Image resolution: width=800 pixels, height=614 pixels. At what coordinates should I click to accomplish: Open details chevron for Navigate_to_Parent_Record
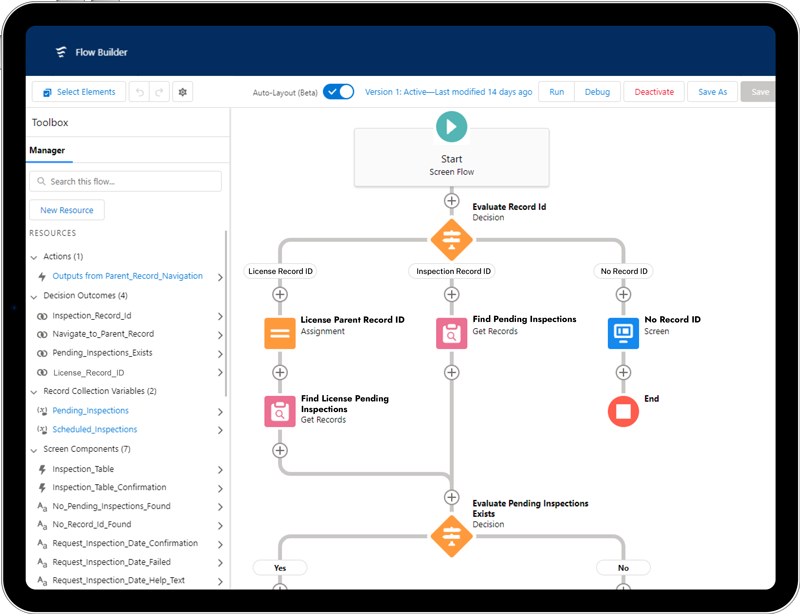coord(220,335)
